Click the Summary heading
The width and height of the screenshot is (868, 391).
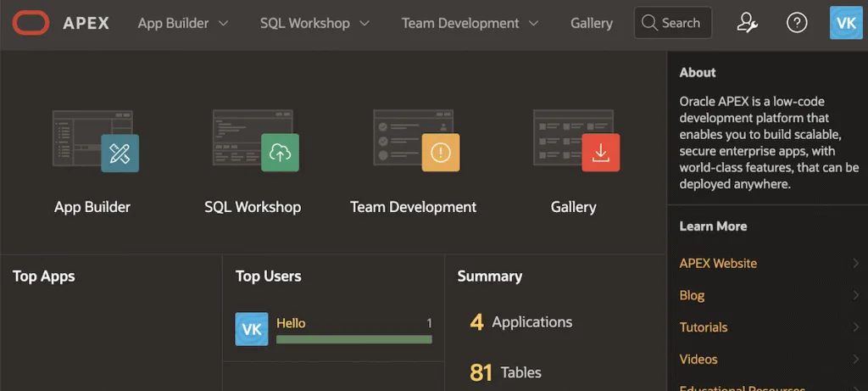pos(490,276)
